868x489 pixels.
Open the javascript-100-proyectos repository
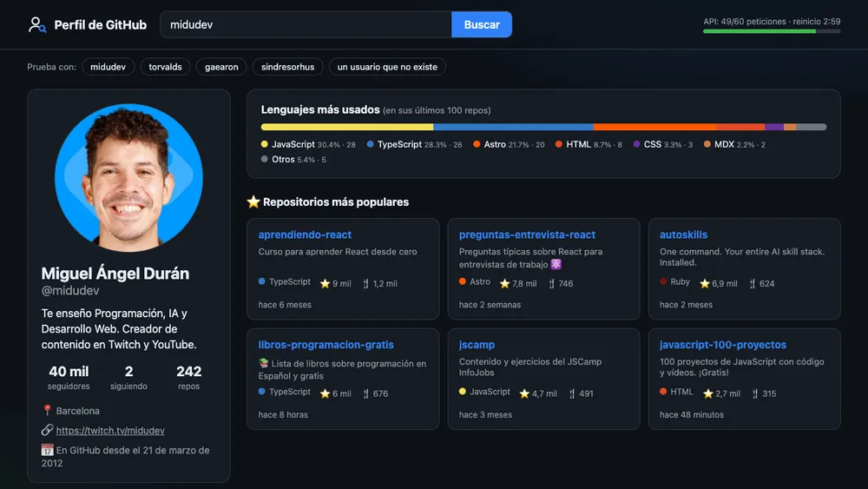tap(723, 345)
